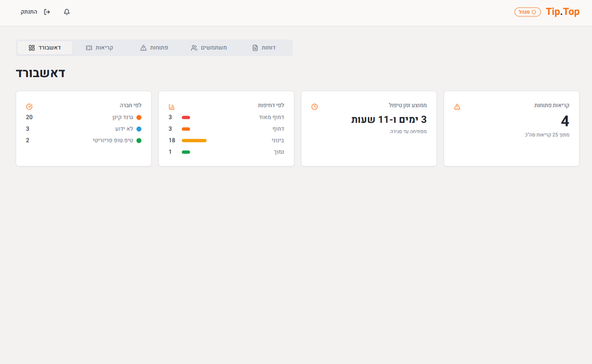Open the קריאות tab
592x364 pixels.
click(x=99, y=47)
